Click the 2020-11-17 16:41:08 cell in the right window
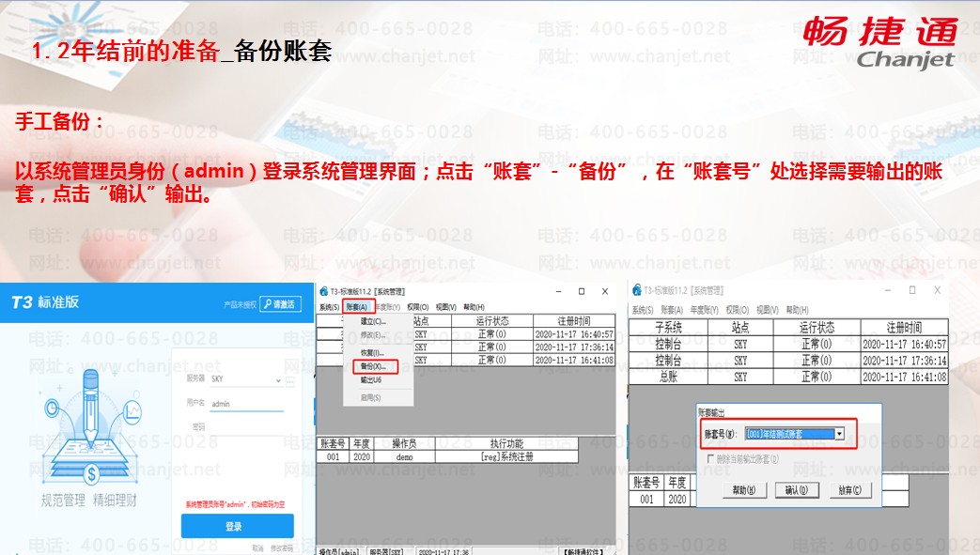 [905, 377]
